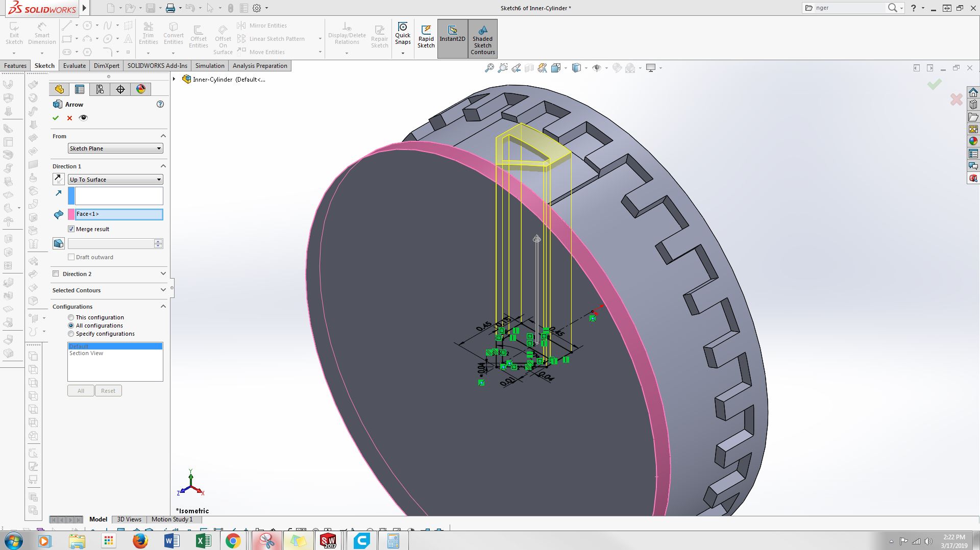Open the ConfigurationManager tab icon

pyautogui.click(x=100, y=89)
